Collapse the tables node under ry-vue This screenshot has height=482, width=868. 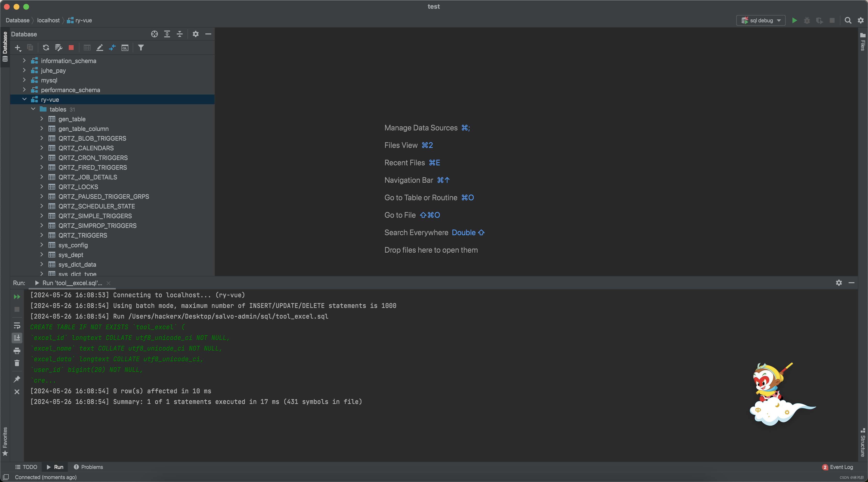tap(33, 109)
